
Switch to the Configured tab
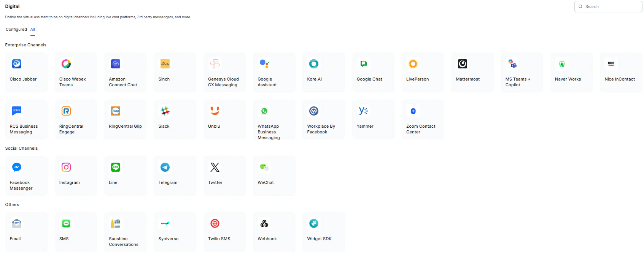pos(16,29)
